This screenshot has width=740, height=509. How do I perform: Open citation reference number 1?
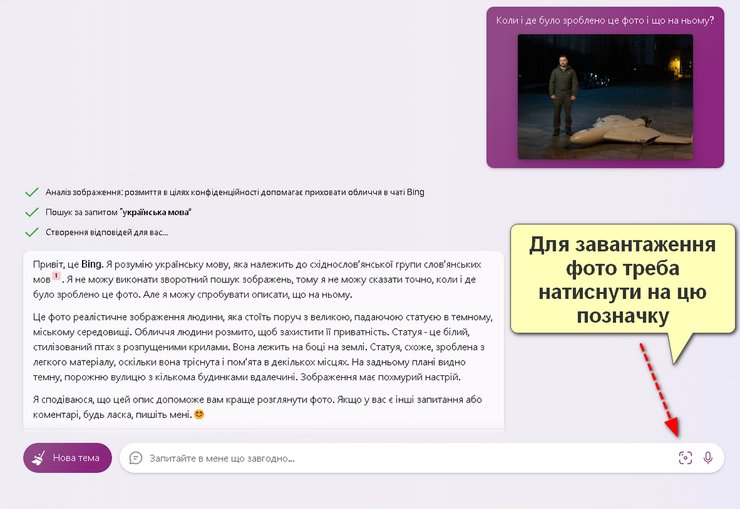[56, 276]
